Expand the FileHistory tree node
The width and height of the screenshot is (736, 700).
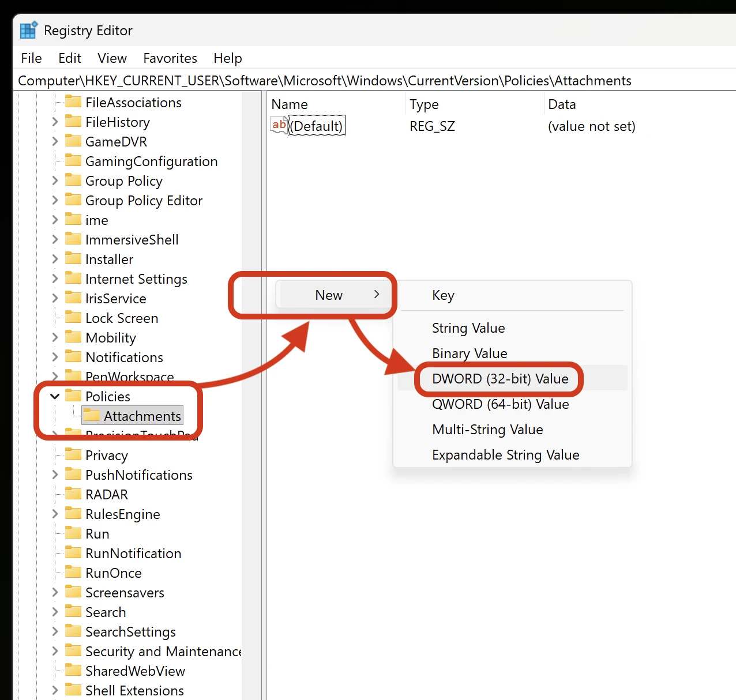point(55,122)
